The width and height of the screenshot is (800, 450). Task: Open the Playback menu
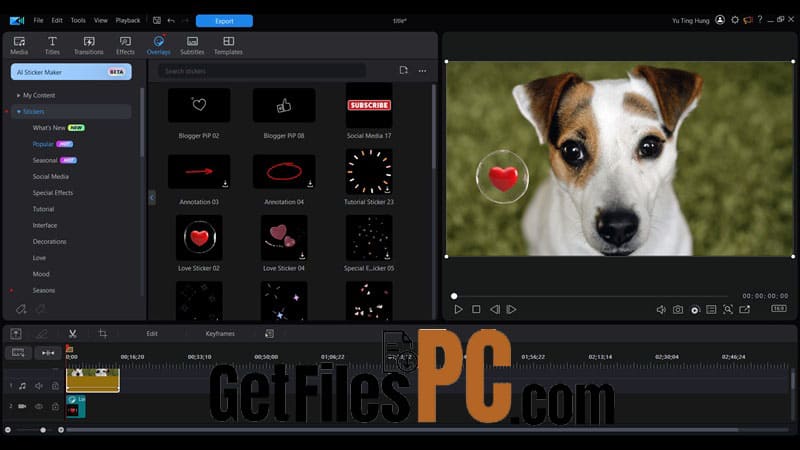click(x=128, y=20)
